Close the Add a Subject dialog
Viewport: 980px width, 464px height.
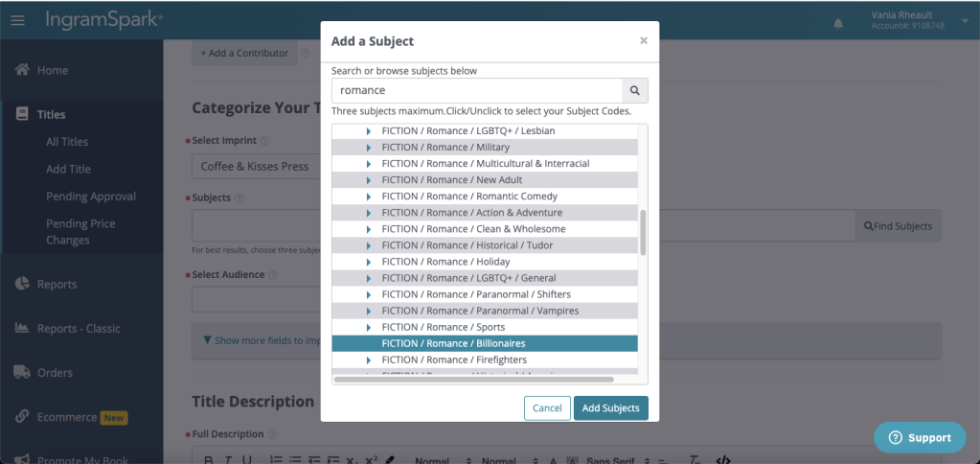644,40
